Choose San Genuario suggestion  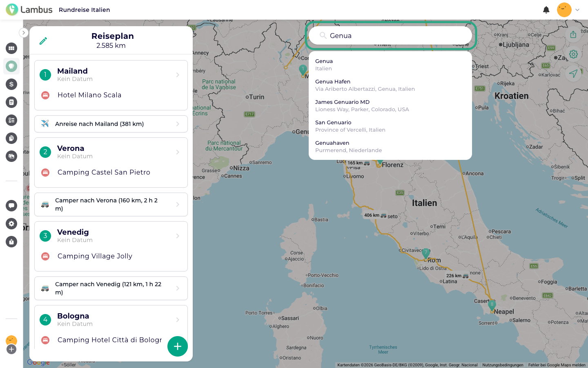(390, 126)
